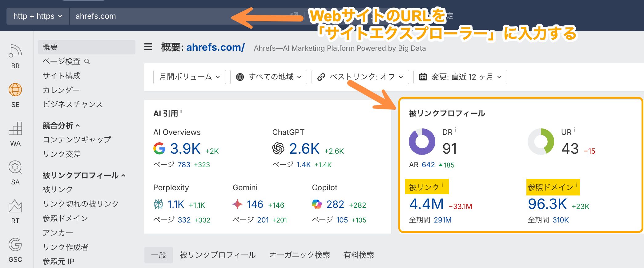Open the 変更: 直近 12 ヶ月 date selector
Image resolution: width=644 pixels, height=268 pixels.
[x=460, y=77]
